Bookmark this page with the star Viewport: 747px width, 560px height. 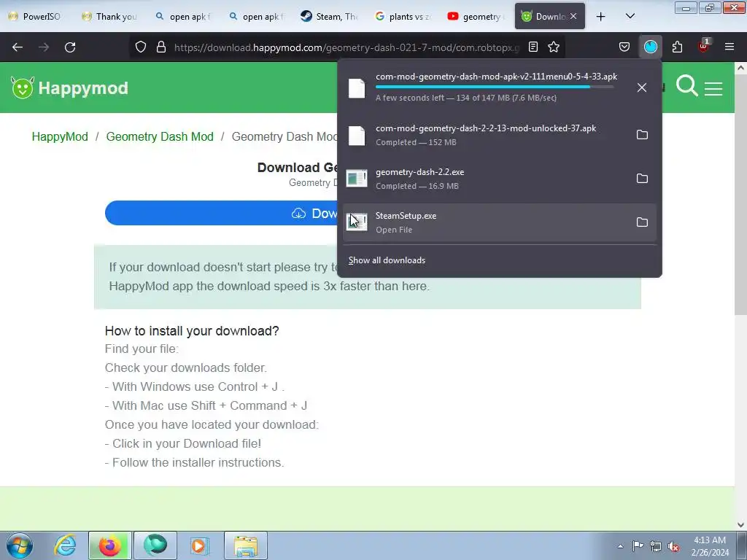(554, 47)
